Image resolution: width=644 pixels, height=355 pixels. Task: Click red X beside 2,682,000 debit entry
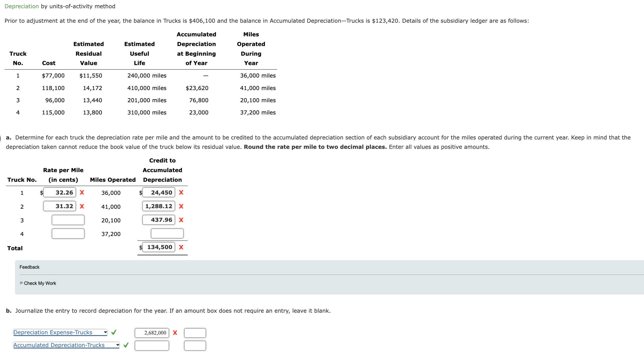(x=175, y=333)
